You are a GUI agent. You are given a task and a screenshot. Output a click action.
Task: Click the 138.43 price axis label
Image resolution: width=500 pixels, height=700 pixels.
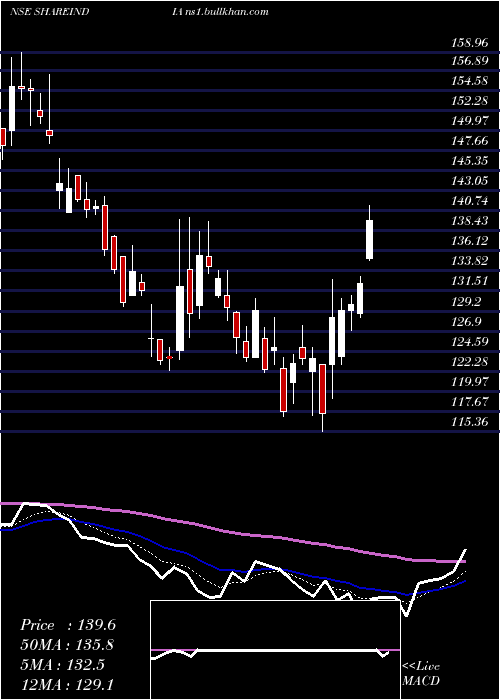470,221
